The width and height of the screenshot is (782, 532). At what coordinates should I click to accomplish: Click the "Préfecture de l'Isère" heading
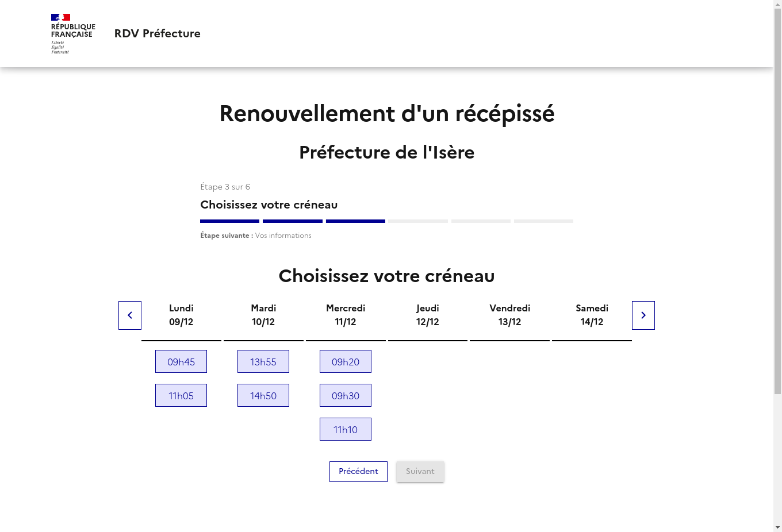(x=386, y=152)
